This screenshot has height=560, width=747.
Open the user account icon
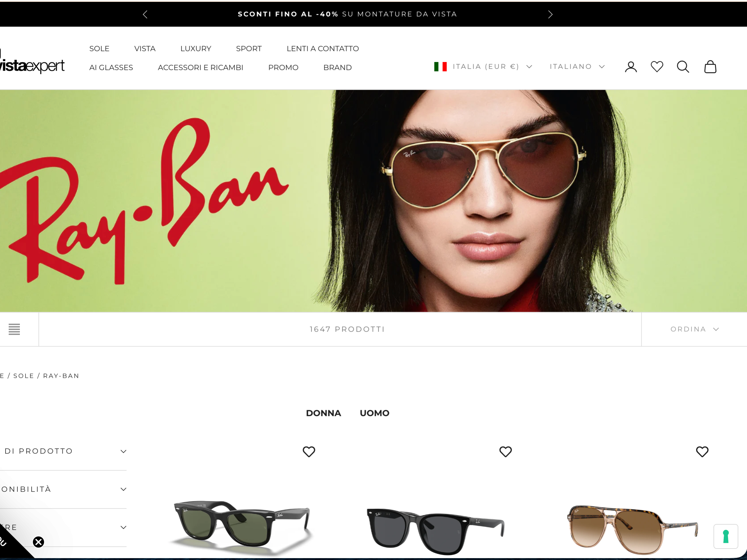point(631,67)
